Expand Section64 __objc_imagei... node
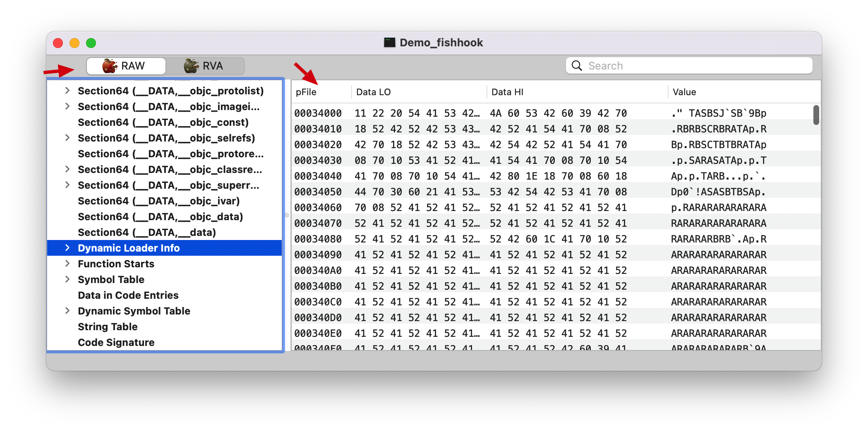Screen dimensions: 868x432 pyautogui.click(x=67, y=106)
